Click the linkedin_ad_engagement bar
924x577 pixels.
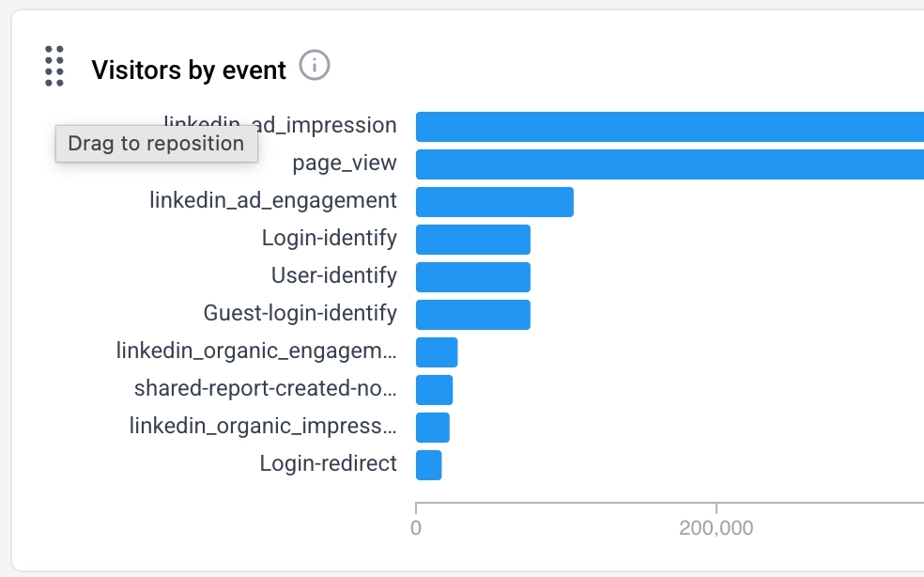pos(494,202)
